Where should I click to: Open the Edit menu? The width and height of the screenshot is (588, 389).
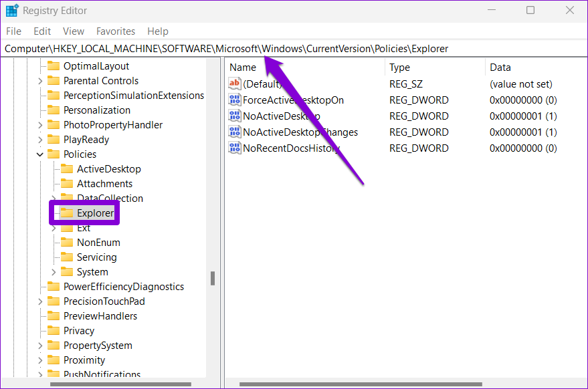(x=42, y=31)
